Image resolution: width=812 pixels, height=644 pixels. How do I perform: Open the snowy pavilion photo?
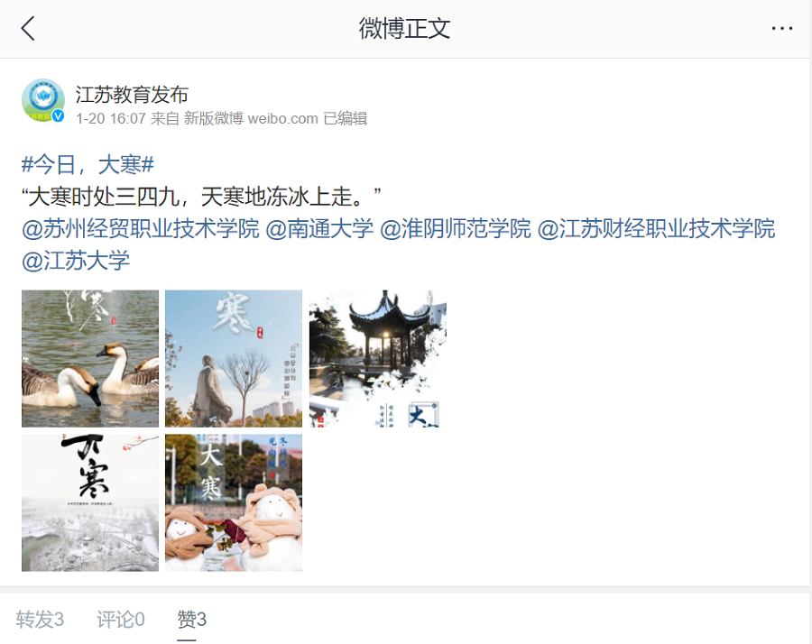coord(377,358)
